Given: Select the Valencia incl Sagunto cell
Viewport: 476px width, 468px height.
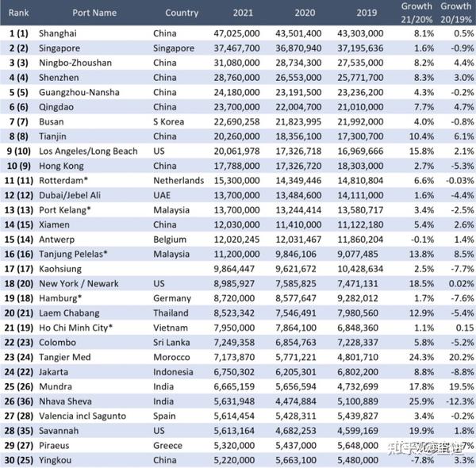Looking at the screenshot, I should pos(83,416).
